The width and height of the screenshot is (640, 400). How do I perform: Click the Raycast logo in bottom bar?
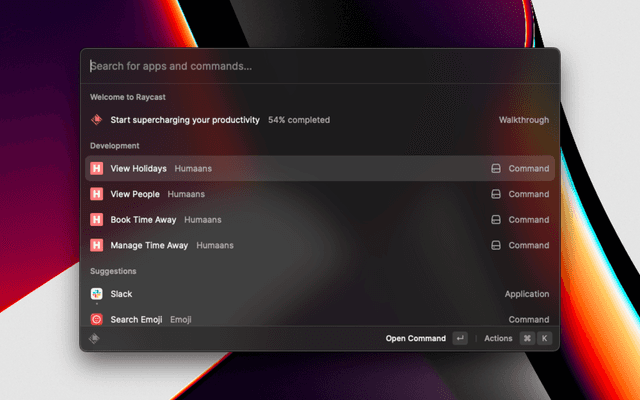click(95, 338)
